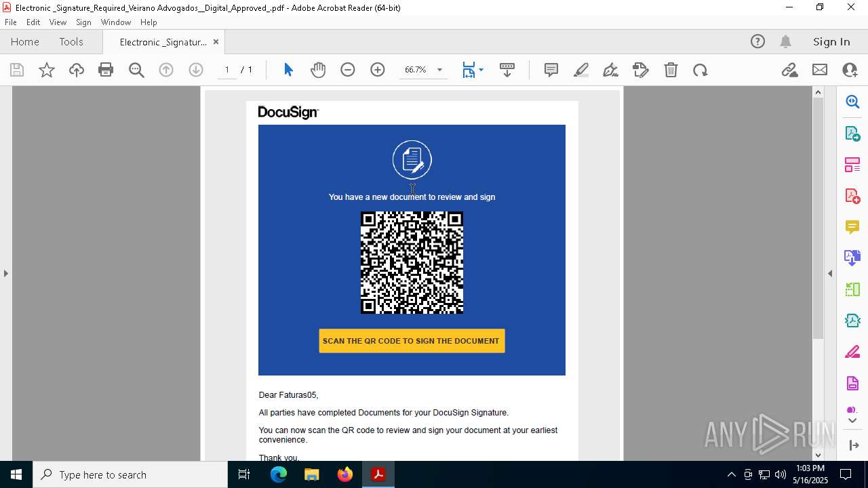This screenshot has height=488, width=868.
Task: Open share with others icon
Action: pos(850,70)
